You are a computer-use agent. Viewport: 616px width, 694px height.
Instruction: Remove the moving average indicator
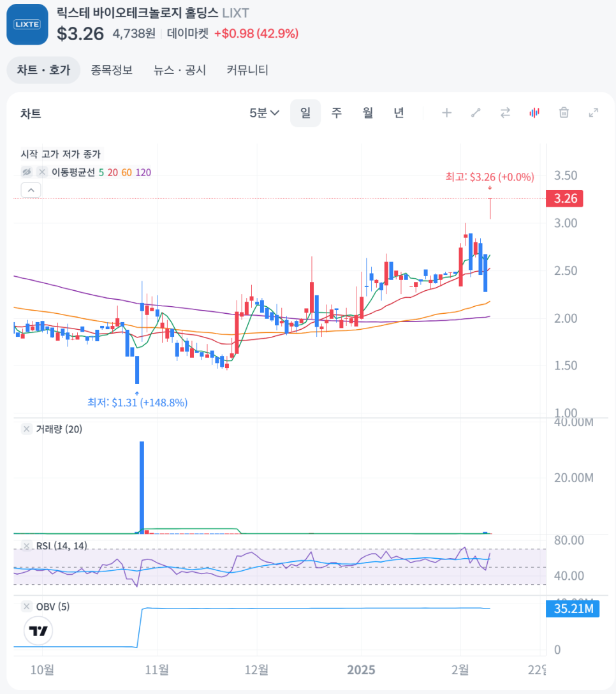pyautogui.click(x=42, y=172)
